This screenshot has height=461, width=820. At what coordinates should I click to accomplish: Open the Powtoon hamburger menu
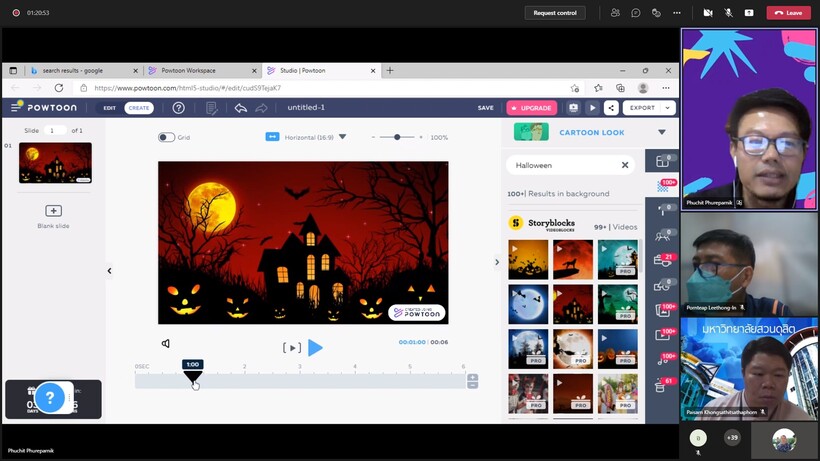pos(16,107)
